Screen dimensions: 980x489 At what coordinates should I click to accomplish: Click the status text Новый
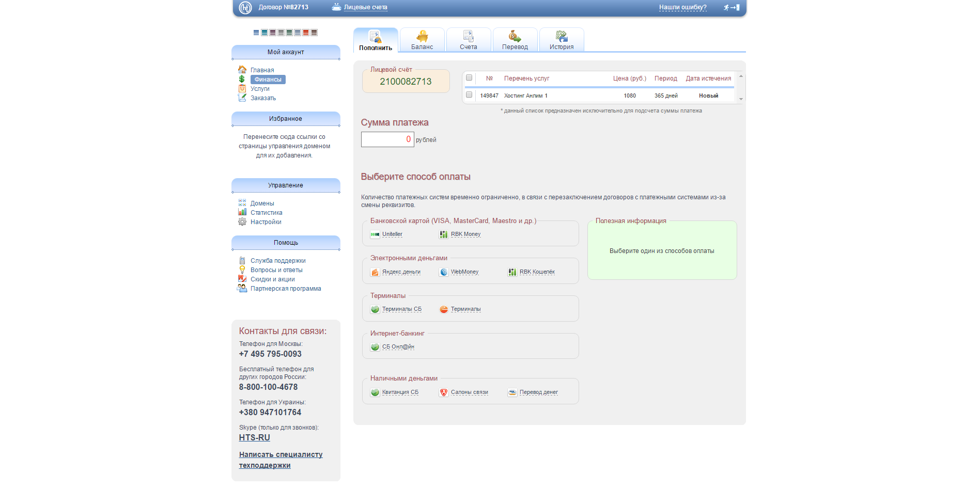(709, 96)
